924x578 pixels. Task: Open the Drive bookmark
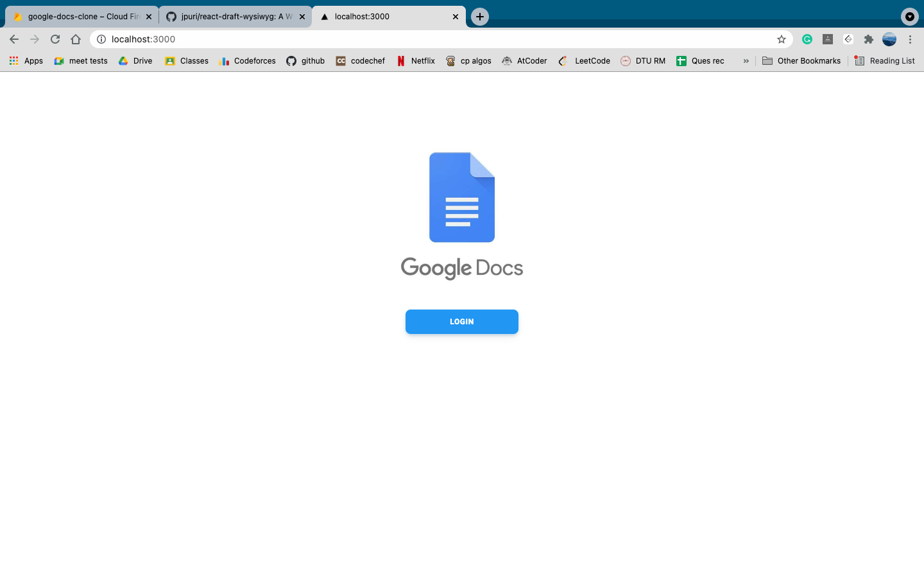click(x=135, y=61)
